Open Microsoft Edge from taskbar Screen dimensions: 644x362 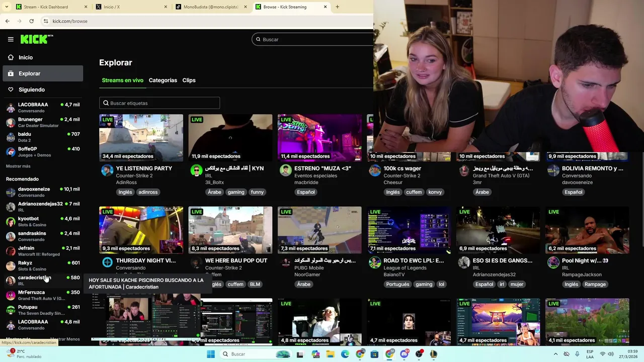345,354
